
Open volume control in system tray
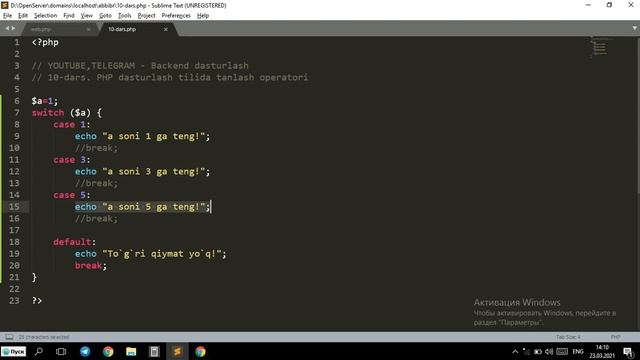pos(549,351)
